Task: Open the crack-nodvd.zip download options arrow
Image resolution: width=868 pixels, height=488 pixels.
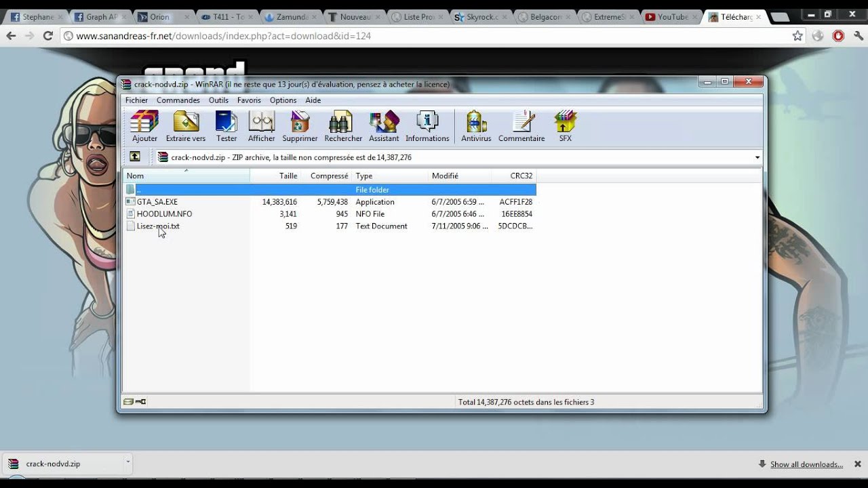Action: tap(127, 462)
